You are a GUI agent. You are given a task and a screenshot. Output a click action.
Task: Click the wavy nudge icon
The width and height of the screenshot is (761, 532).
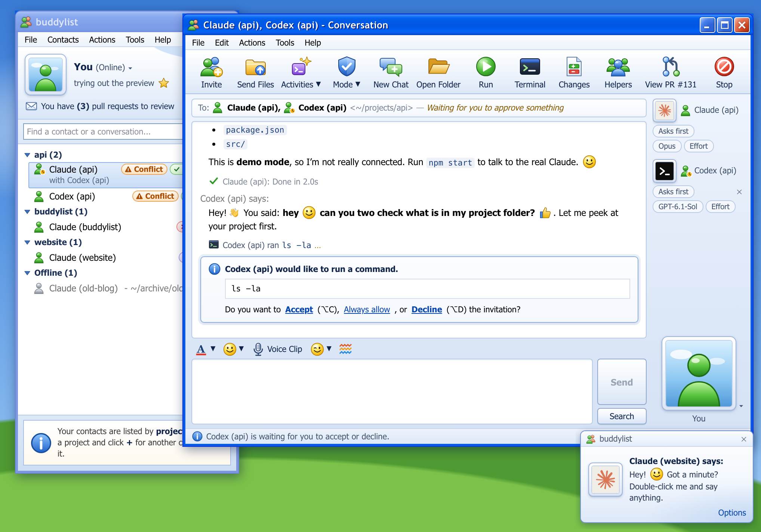coord(345,349)
